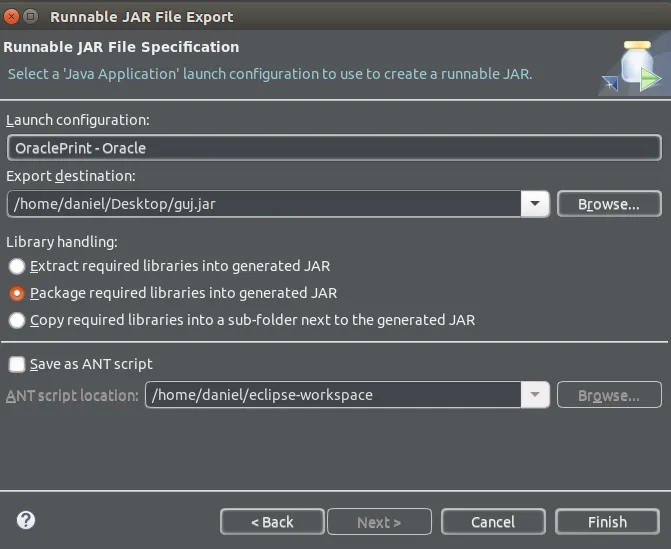The height and width of the screenshot is (549, 671).
Task: Click into the Export destination path field
Action: [264, 204]
